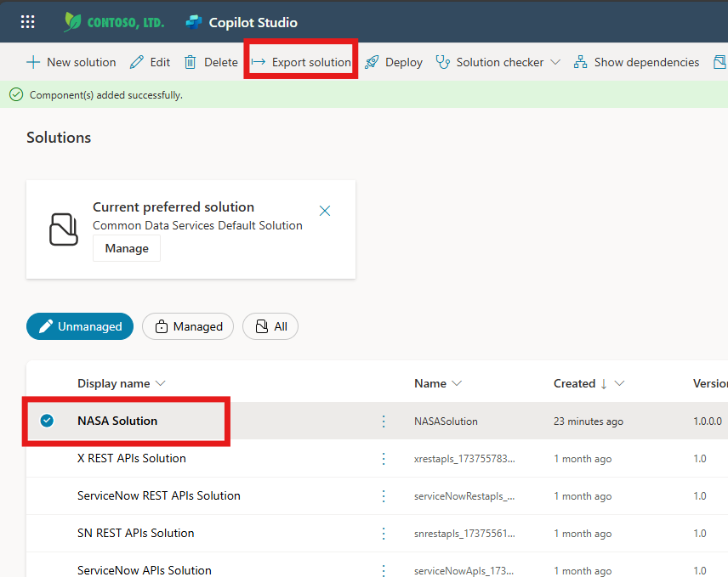Open more options for SN REST APIs Solution

click(x=384, y=534)
